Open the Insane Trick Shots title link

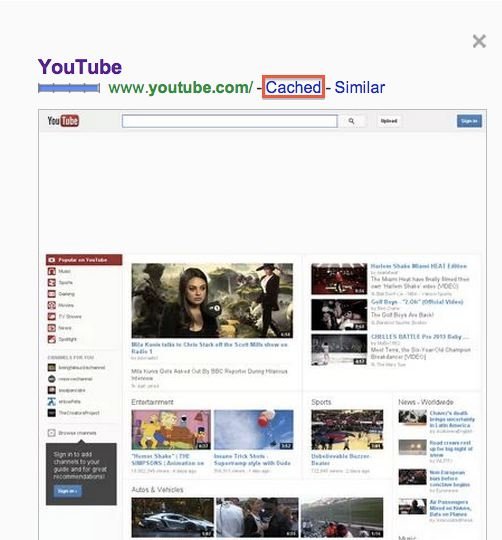pos(252,459)
